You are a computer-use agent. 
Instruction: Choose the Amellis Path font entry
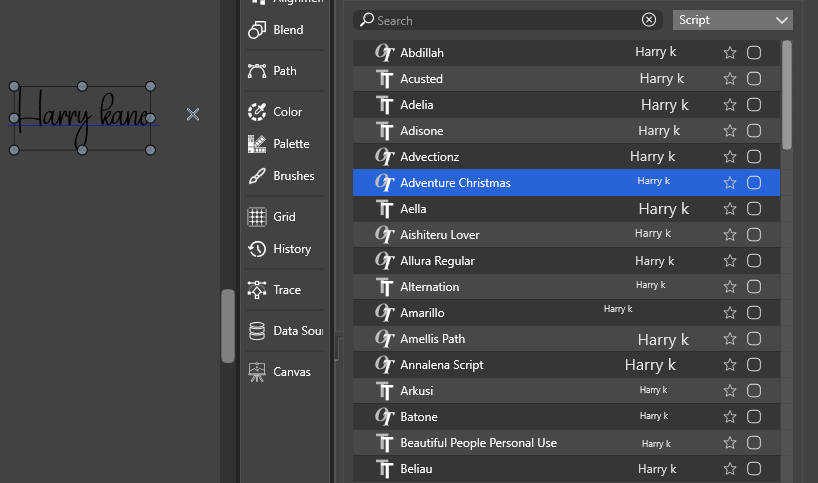click(x=432, y=338)
